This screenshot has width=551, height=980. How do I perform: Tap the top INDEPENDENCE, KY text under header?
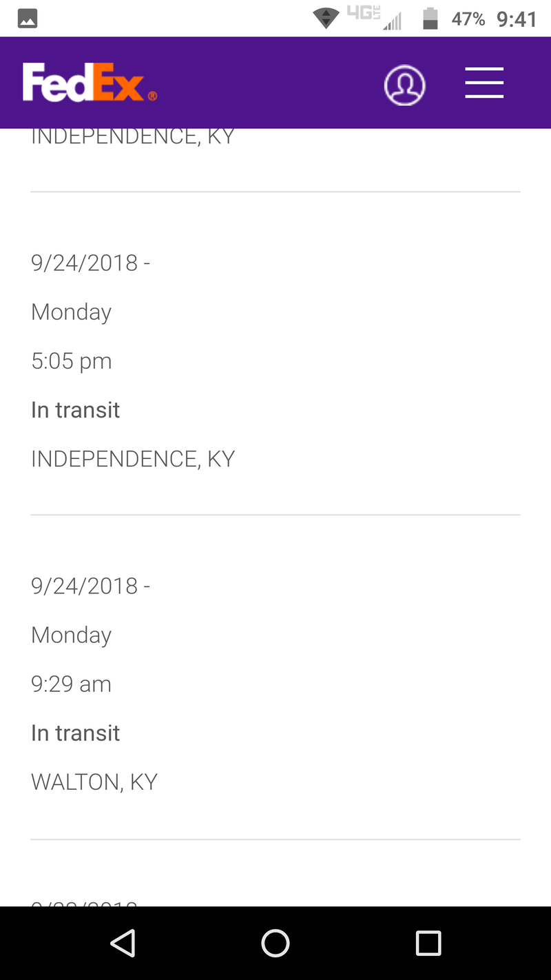[133, 136]
